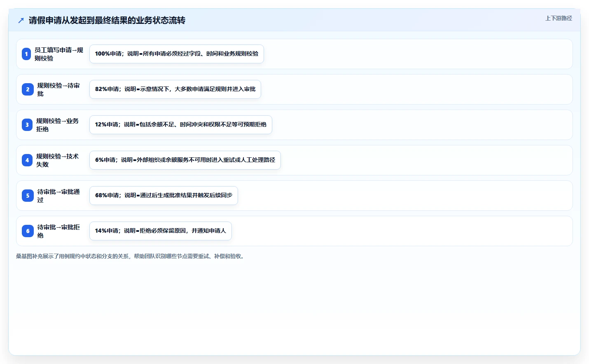This screenshot has height=364, width=589.
Task: Select step badge number 3
Action: tap(27, 125)
